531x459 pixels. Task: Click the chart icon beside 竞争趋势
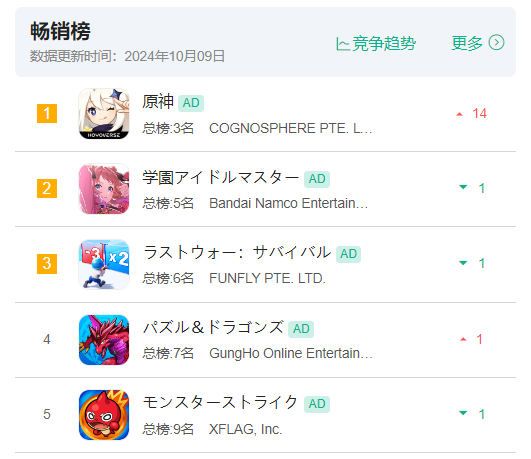(x=342, y=44)
